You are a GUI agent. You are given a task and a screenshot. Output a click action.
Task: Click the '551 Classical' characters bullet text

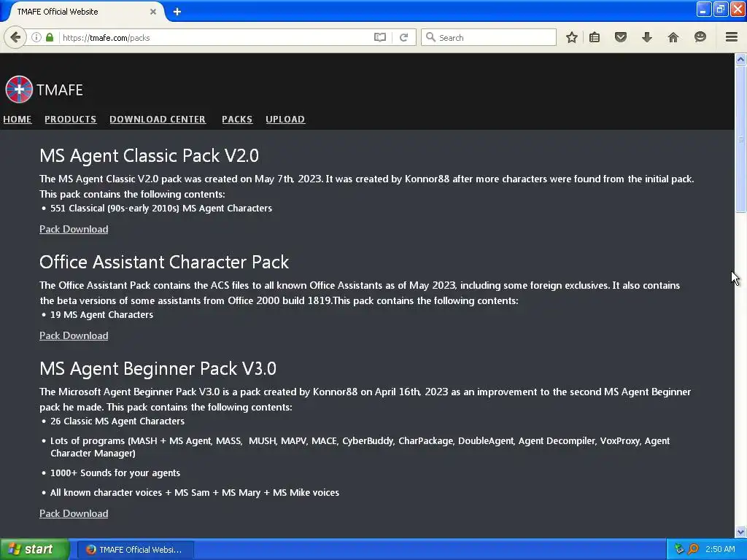click(x=161, y=208)
